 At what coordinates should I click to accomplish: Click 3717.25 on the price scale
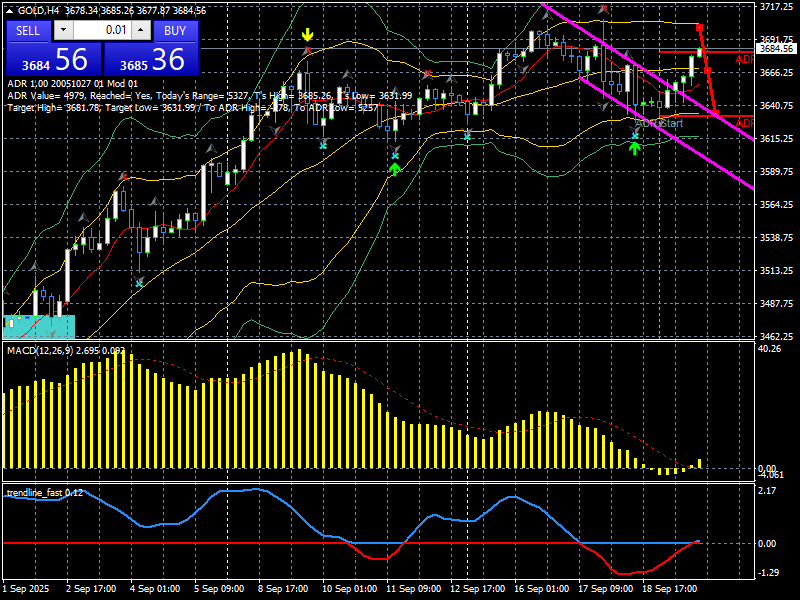point(776,6)
